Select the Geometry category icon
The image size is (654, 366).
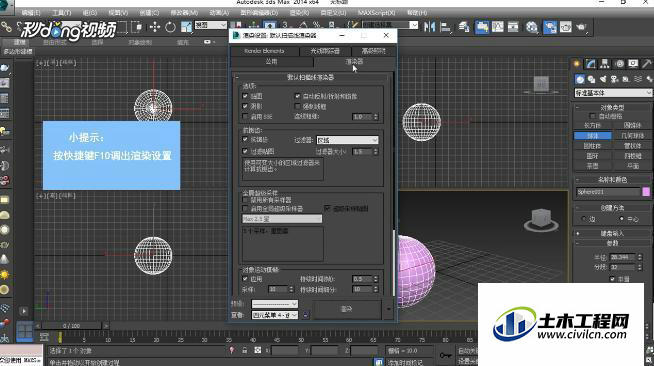[580, 79]
